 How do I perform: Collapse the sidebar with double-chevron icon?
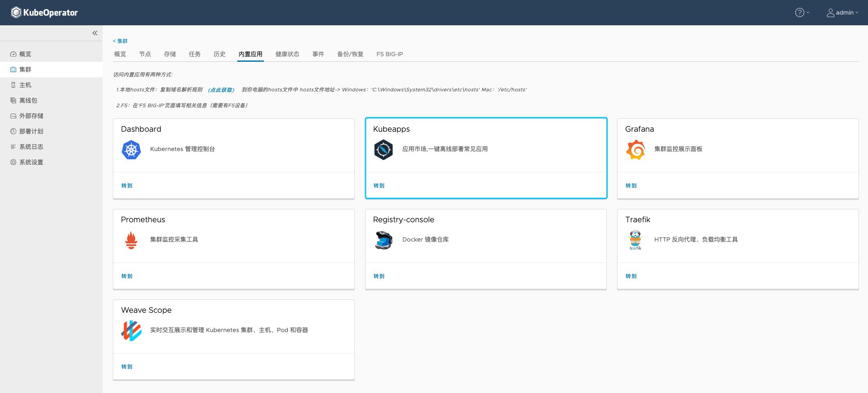pyautogui.click(x=95, y=33)
